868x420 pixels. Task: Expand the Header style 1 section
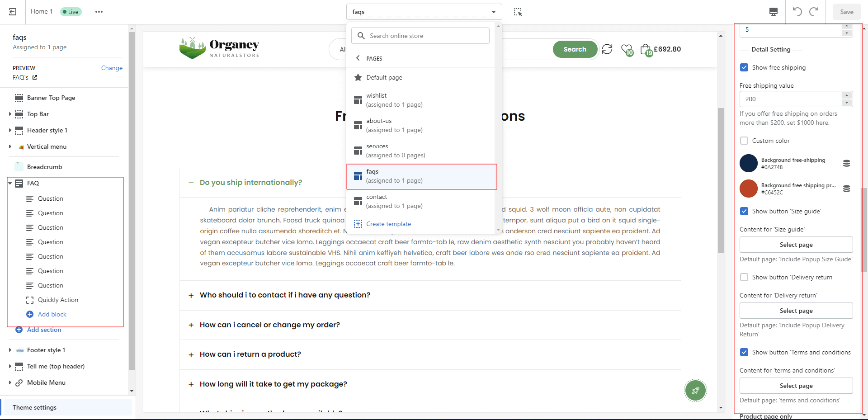(10, 130)
